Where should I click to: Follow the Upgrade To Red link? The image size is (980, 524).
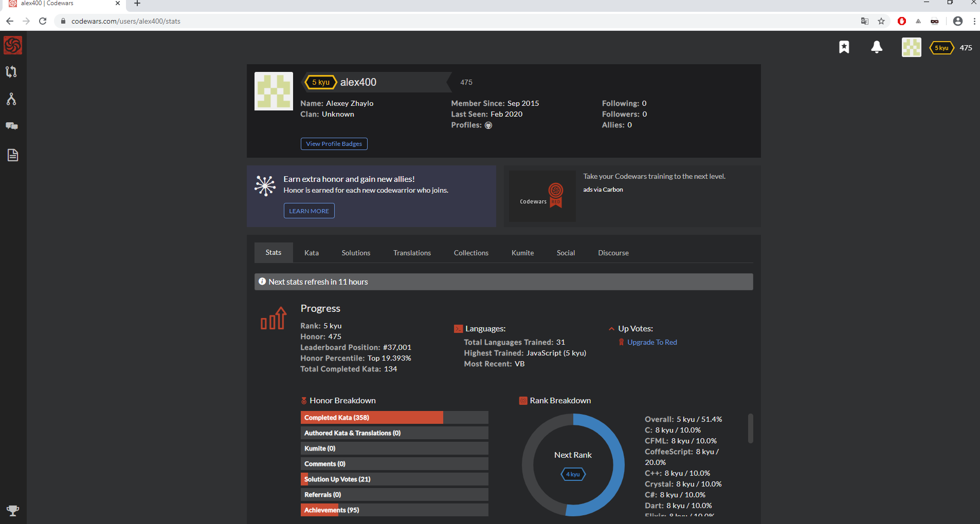[x=652, y=342]
